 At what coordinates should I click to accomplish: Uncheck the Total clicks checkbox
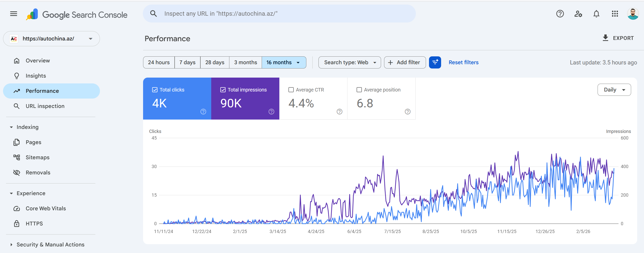pyautogui.click(x=155, y=90)
